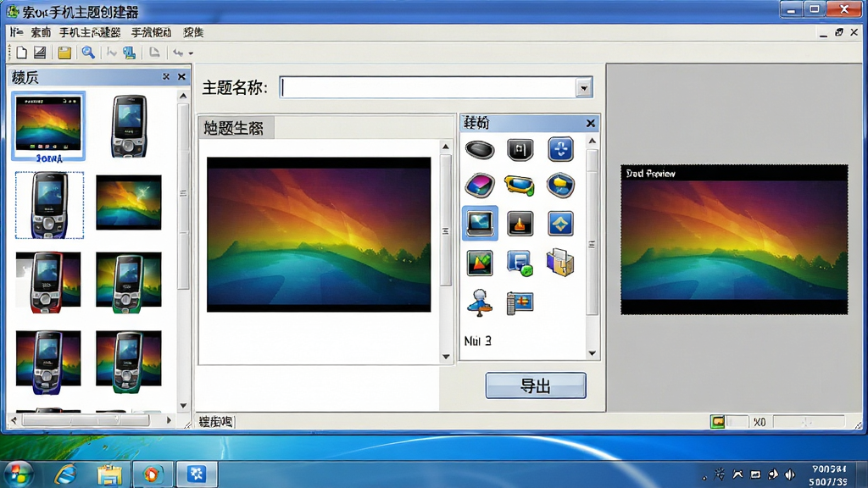Click the striped diagonal toolbar icon beside new file
Screen dimensions: 868x488
[x=40, y=53]
